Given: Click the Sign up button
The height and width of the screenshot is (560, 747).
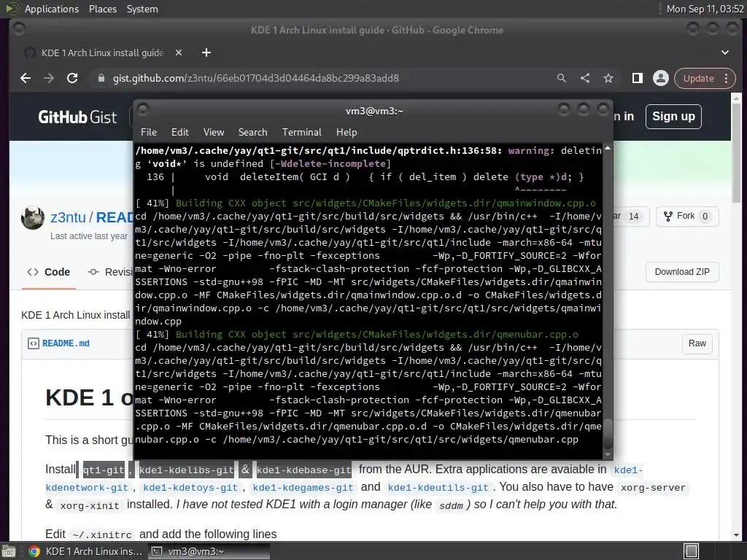Looking at the screenshot, I should coord(673,117).
